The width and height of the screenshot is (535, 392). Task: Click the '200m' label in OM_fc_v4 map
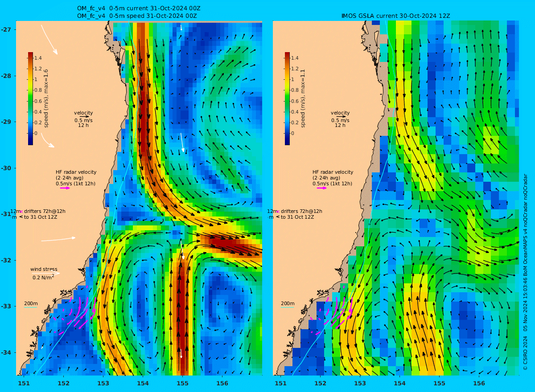(x=31, y=303)
